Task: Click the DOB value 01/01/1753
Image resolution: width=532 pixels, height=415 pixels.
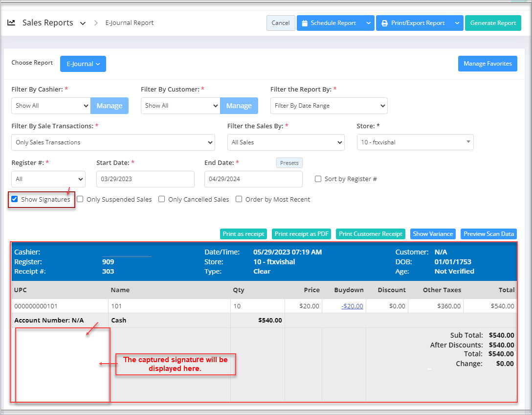Action: 453,262
